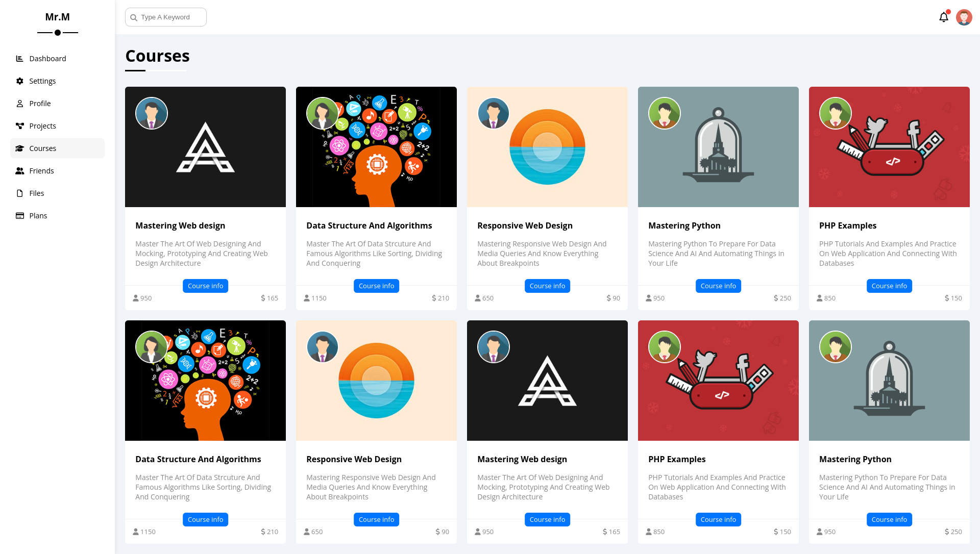The width and height of the screenshot is (980, 554).
Task: Click top-row Data Structure And Algorithms thumbnail
Action: (376, 147)
